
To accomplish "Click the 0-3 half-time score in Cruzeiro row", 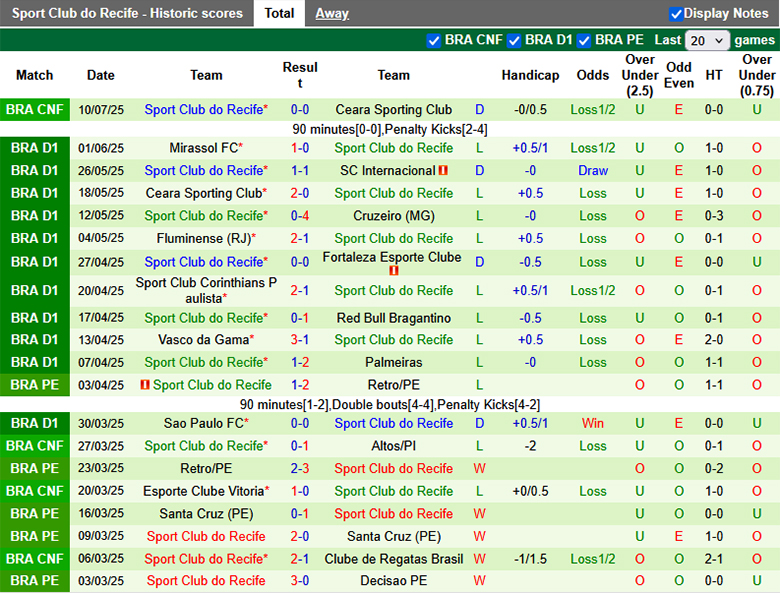I will pyautogui.click(x=714, y=216).
